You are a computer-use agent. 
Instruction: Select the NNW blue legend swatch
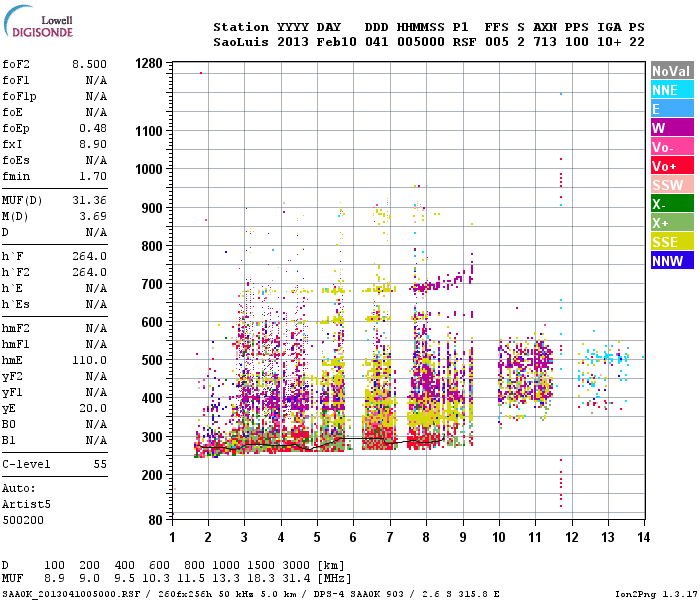pyautogui.click(x=672, y=261)
